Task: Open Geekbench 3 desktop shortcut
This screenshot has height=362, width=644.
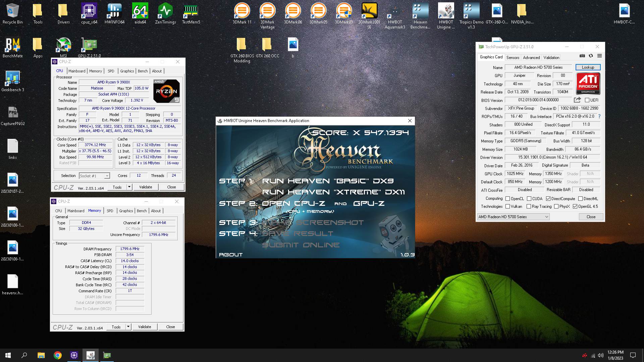Action: [x=13, y=81]
